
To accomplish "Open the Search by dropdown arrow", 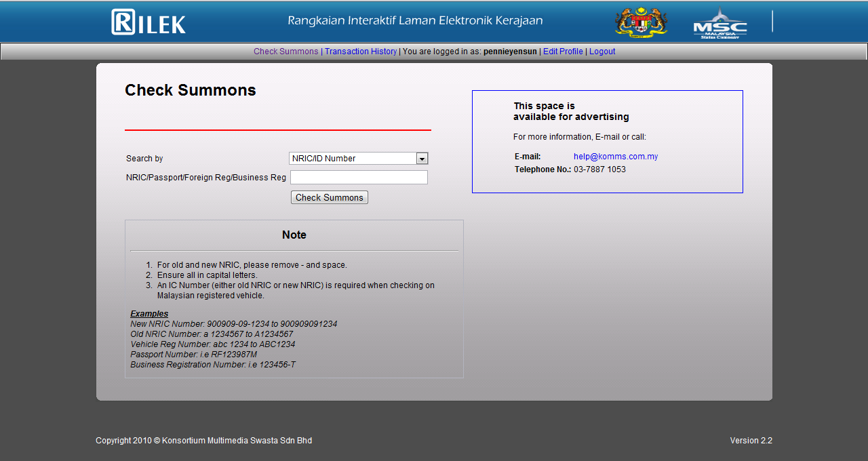I will [422, 159].
